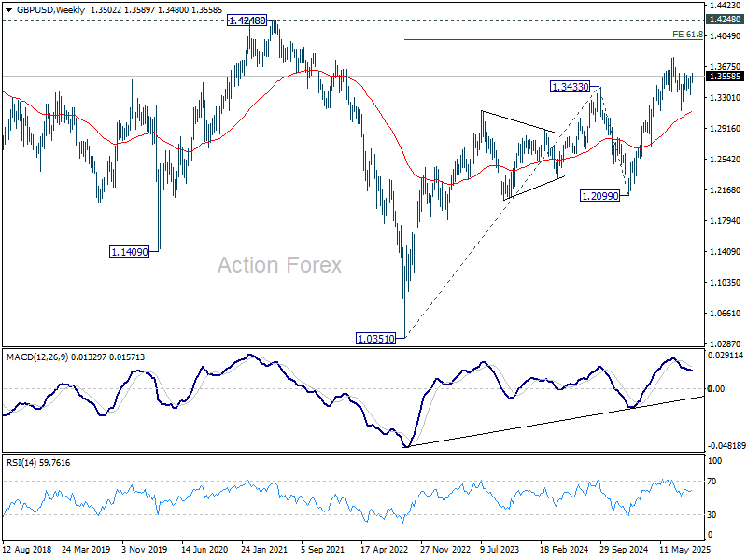Open the dropdown arrow beside GBPUSD,Weekly

coord(9,10)
